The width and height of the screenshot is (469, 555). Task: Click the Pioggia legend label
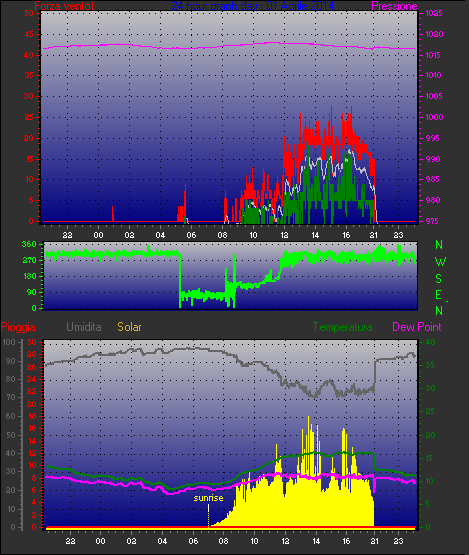[18, 327]
